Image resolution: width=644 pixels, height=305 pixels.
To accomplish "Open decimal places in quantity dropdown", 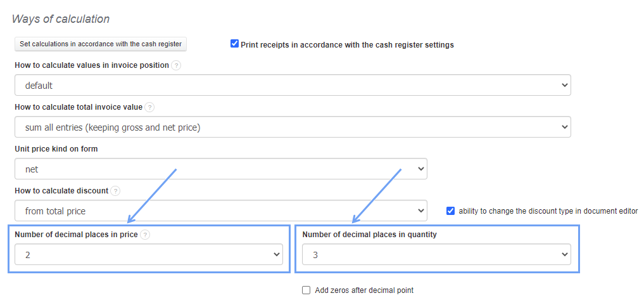I will 436,255.
